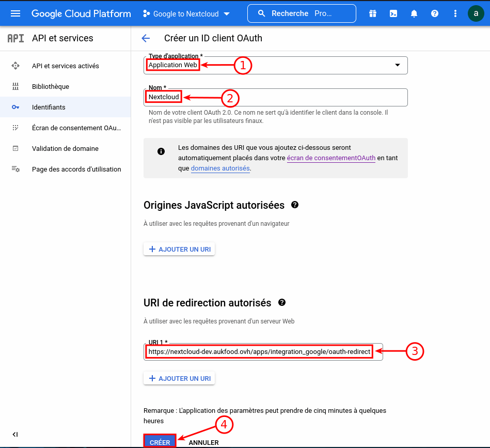Open the hamburger navigation menu
This screenshot has width=490, height=448.
[15, 13]
